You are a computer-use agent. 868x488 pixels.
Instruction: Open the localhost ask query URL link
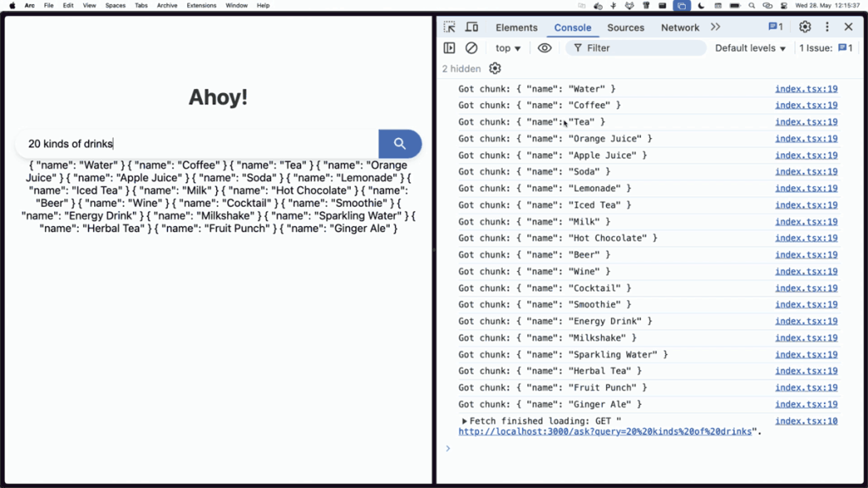pos(604,431)
